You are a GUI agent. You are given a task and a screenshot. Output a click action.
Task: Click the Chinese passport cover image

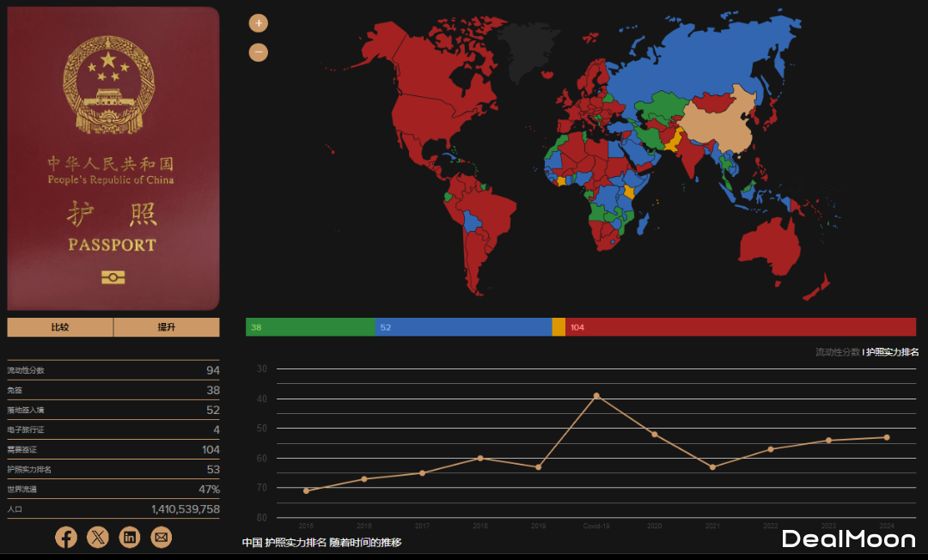tap(113, 159)
